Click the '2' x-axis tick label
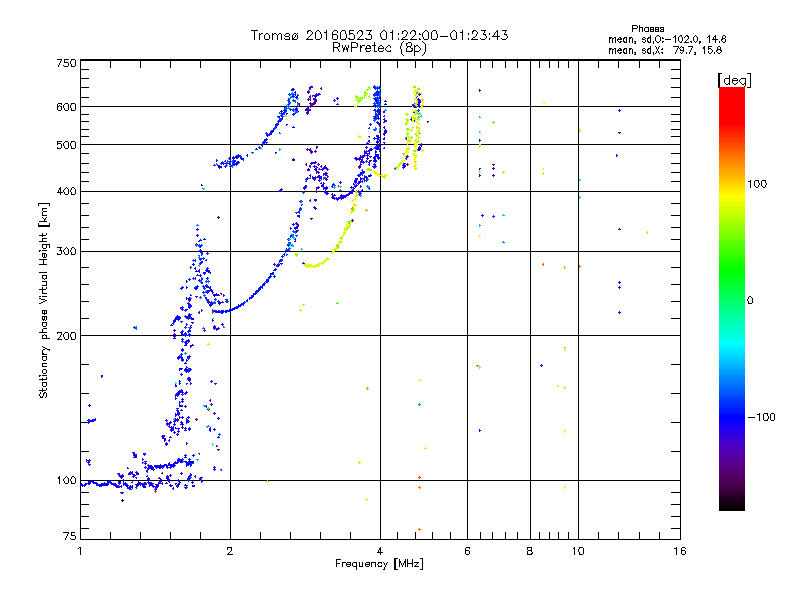Image resolution: width=800 pixels, height=600 pixels. coord(230,551)
